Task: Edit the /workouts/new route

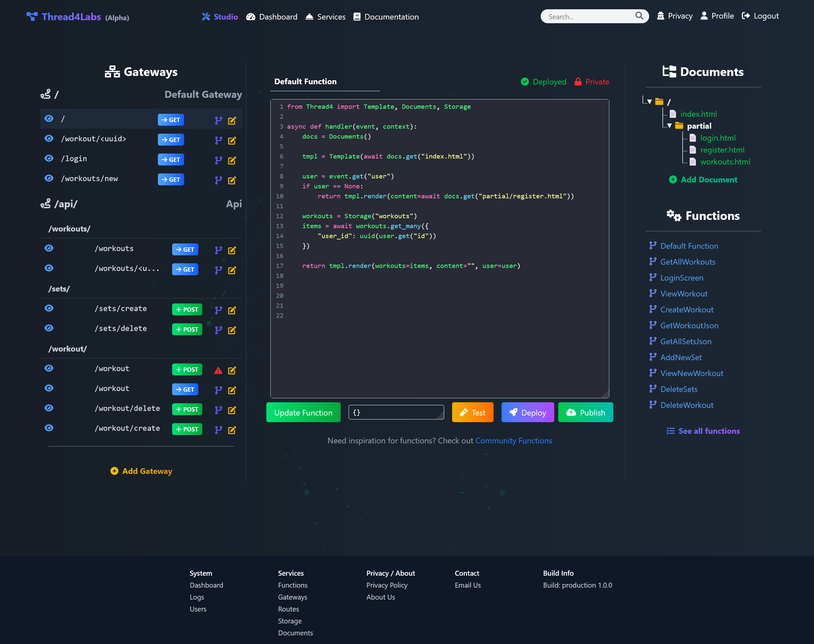Action: [232, 181]
